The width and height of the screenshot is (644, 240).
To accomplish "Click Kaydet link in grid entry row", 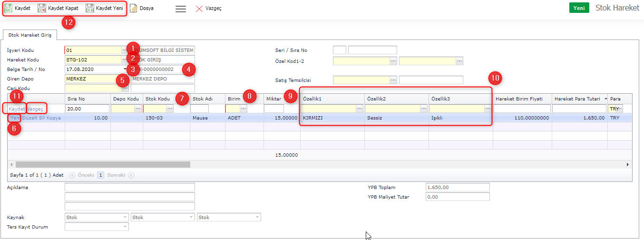I will [17, 109].
